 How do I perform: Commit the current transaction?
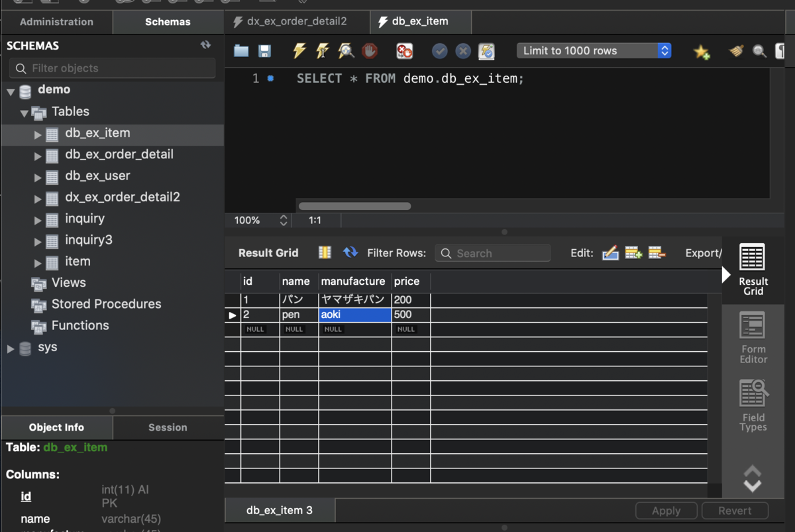tap(439, 50)
